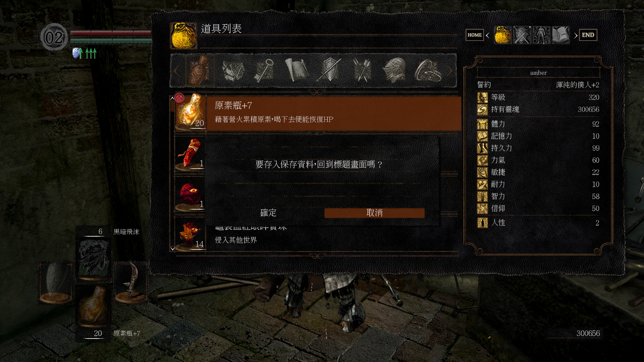The height and width of the screenshot is (362, 644).
Task: Click the END button in top navigation
Action: [588, 35]
